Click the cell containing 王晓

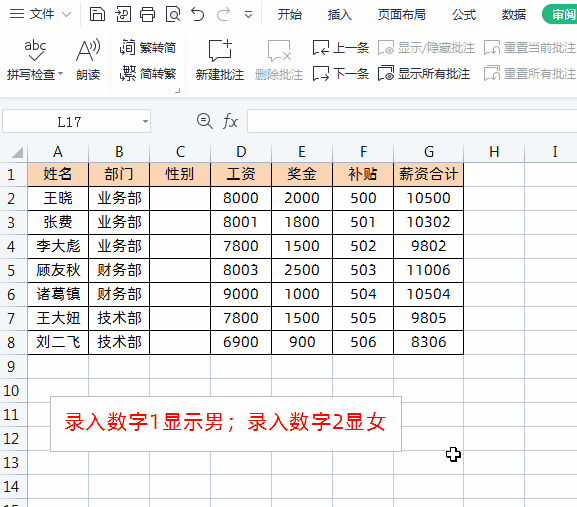[58, 198]
